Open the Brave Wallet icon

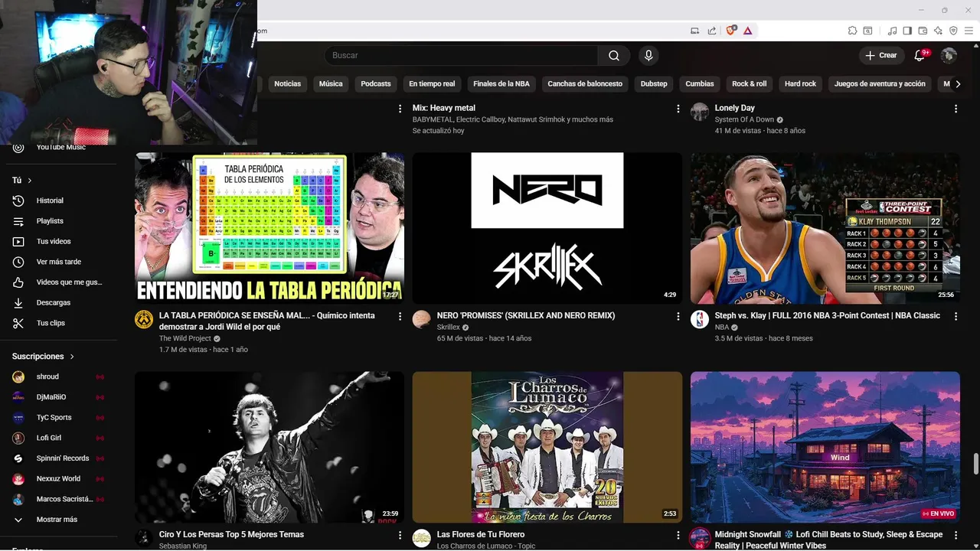coord(923,31)
